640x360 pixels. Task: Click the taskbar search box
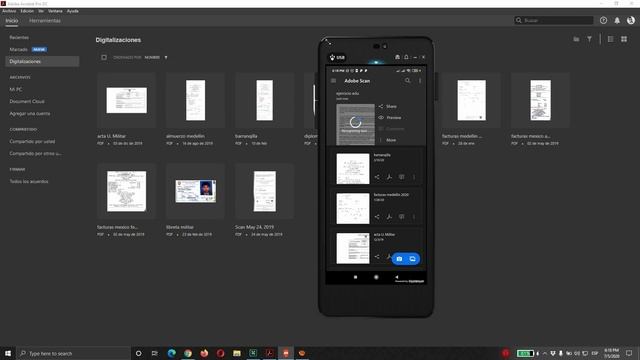click(73, 353)
